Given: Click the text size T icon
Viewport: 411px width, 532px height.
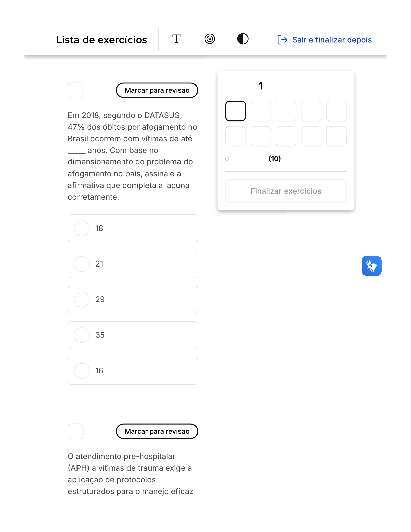Looking at the screenshot, I should (177, 39).
